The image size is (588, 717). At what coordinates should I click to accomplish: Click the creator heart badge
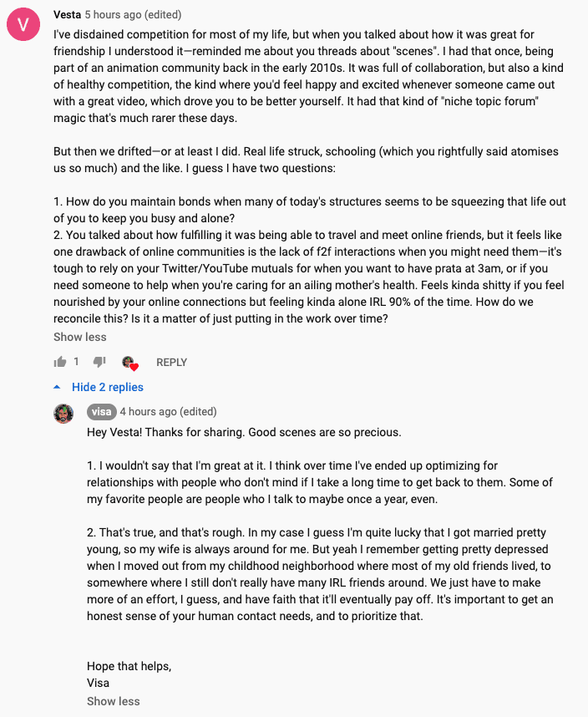[x=129, y=363]
